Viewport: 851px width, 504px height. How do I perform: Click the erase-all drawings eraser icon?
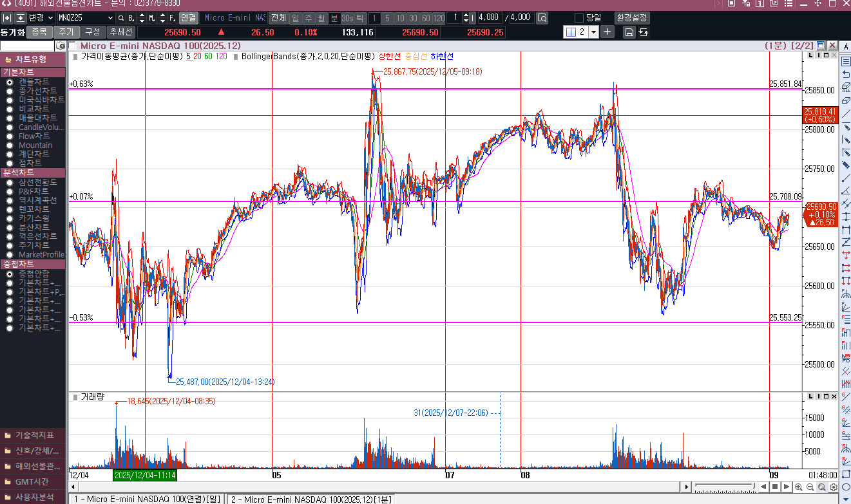tap(846, 88)
